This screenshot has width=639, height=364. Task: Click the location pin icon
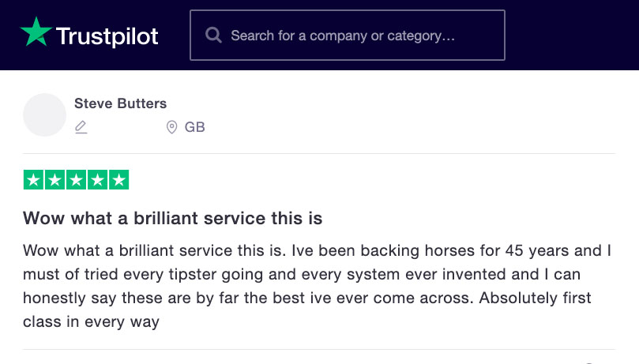171,127
